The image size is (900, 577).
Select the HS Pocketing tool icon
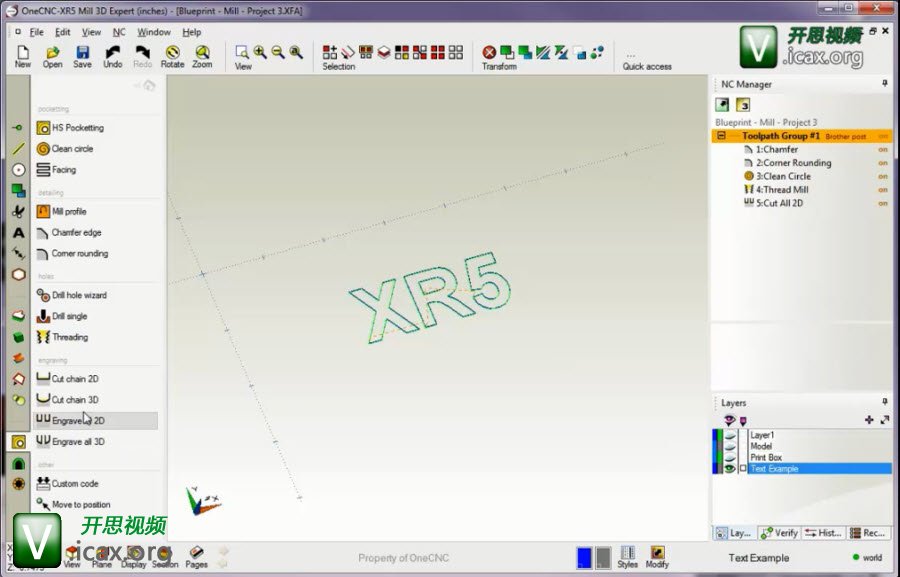coord(43,128)
